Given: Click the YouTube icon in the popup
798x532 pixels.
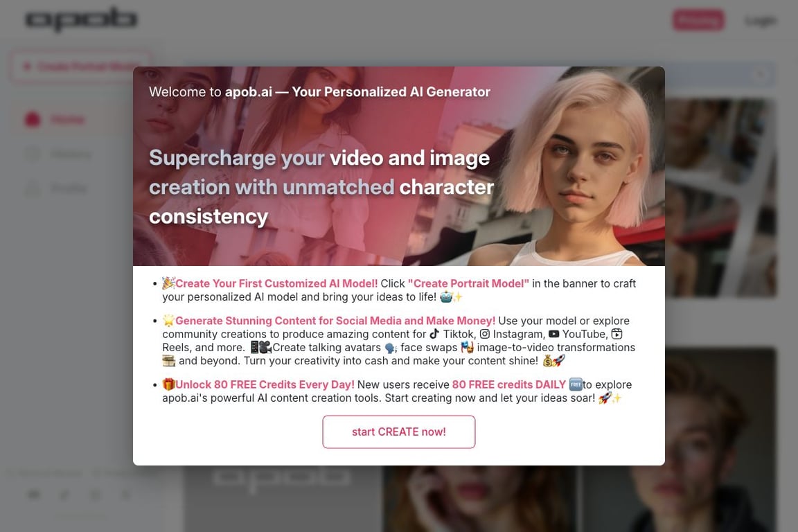Looking at the screenshot, I should tap(553, 334).
